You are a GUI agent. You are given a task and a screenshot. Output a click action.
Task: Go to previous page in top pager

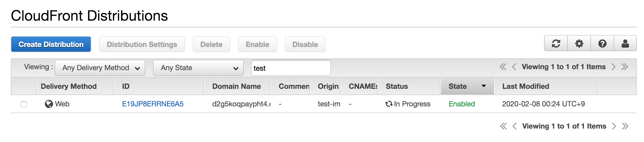[x=514, y=67]
